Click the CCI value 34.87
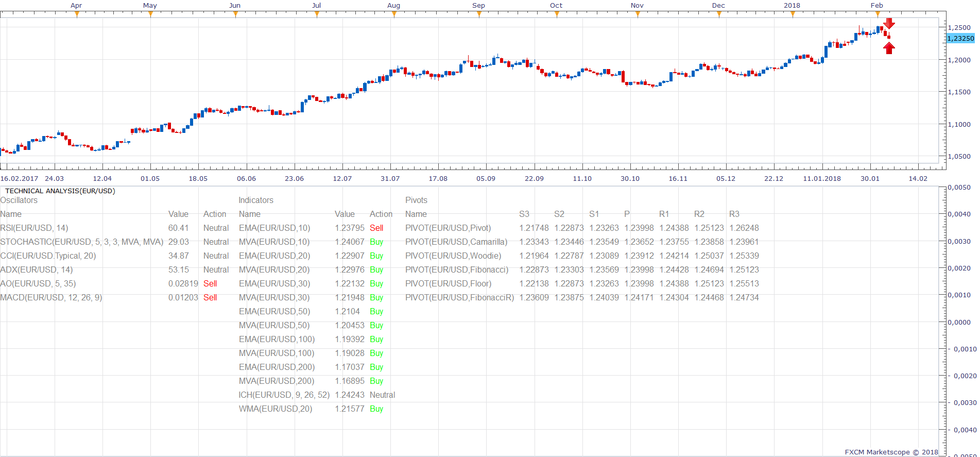This screenshot has width=980, height=457. 179,256
